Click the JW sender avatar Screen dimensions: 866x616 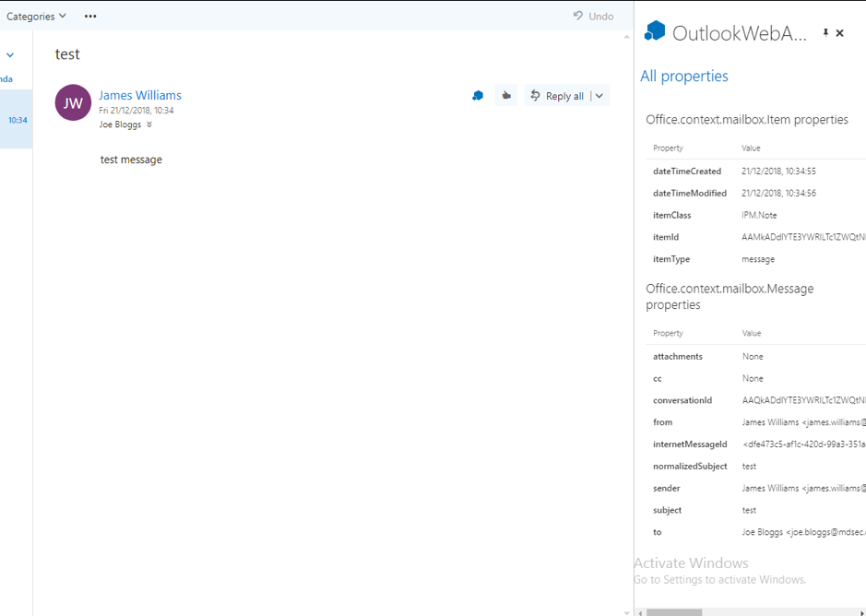(x=73, y=103)
